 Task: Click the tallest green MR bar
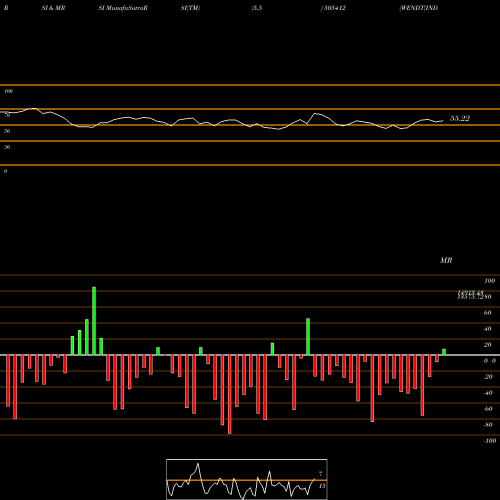pyautogui.click(x=94, y=321)
